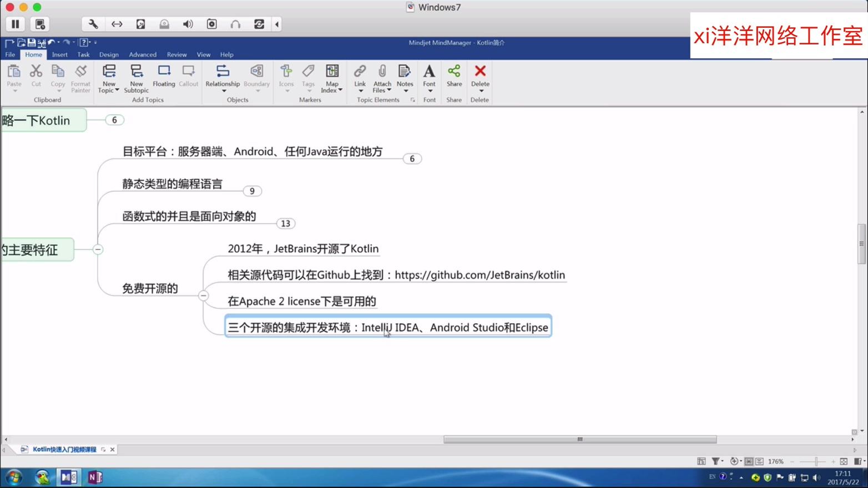Click zoom out minus button
Image resolution: width=868 pixels, height=488 pixels.
(x=793, y=461)
